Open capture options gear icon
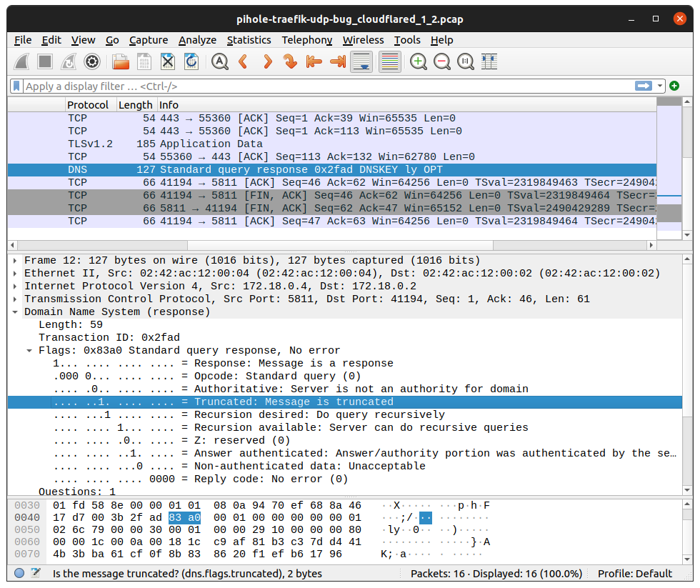Screen dimensions: 700x588 [x=92, y=61]
